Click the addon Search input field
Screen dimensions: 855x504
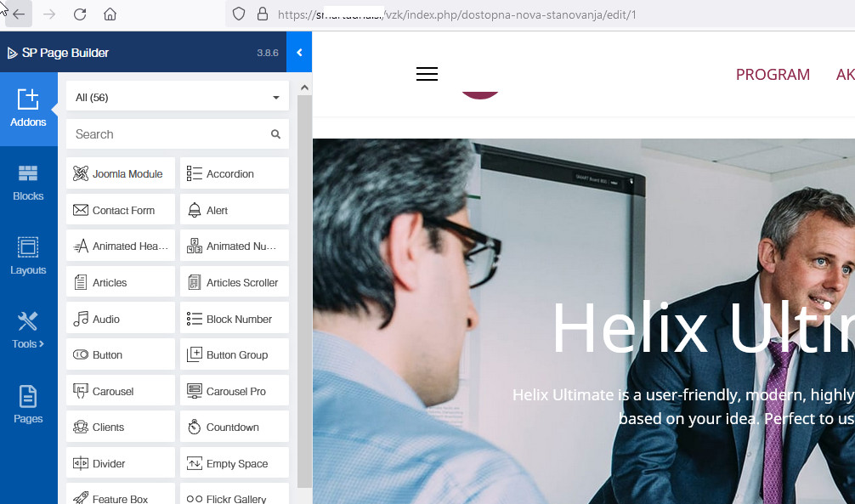170,134
